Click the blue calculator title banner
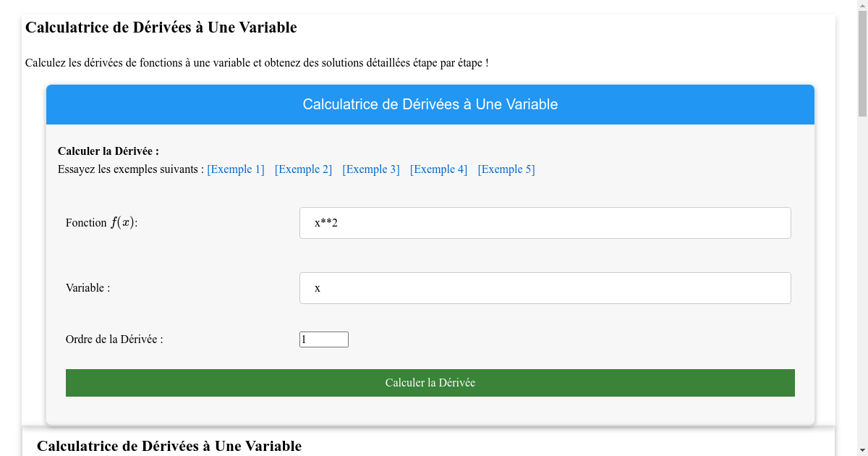This screenshot has height=456, width=868. [430, 104]
